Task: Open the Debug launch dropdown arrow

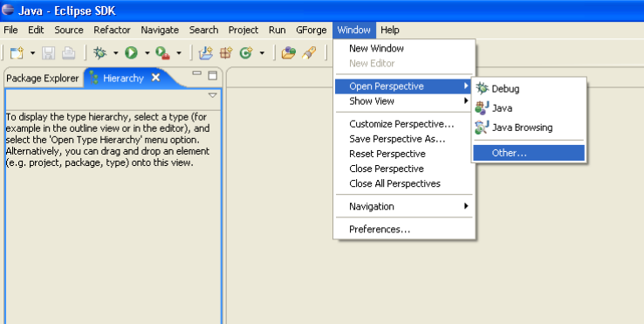Action: click(x=115, y=53)
